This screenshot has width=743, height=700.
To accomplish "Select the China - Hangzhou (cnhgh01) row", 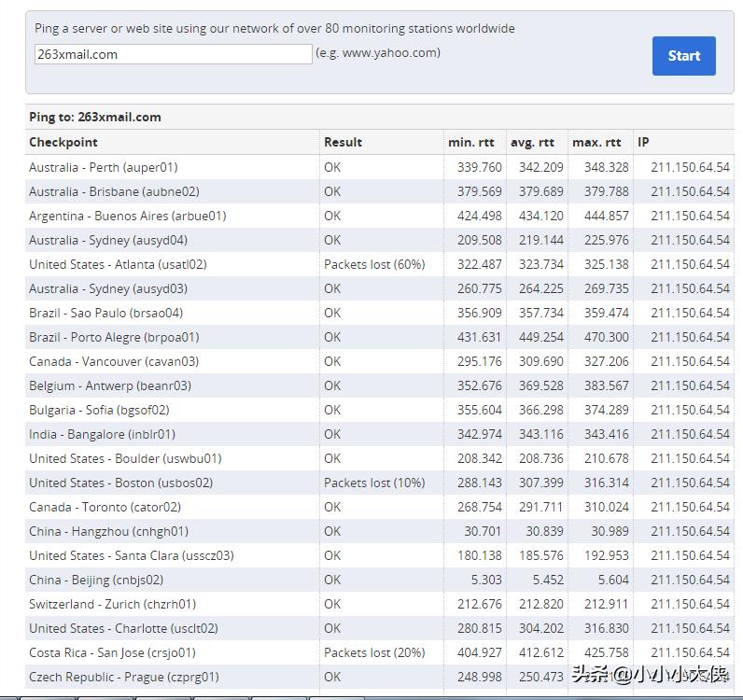I will [108, 531].
